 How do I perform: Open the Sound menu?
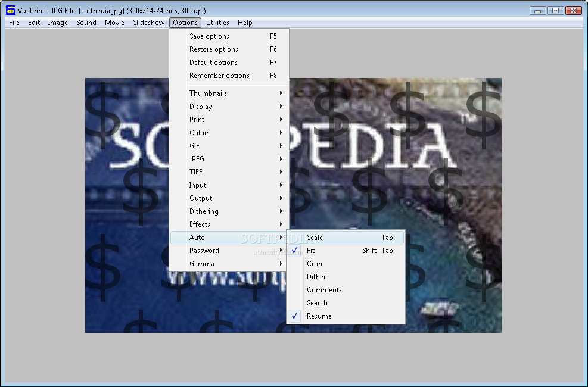tap(86, 23)
